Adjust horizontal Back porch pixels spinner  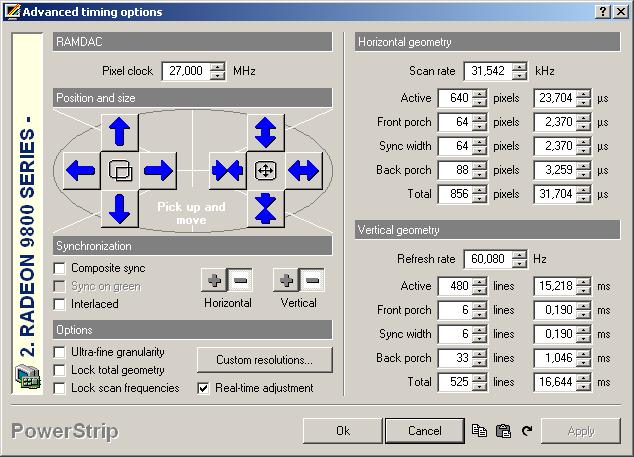tap(480, 170)
